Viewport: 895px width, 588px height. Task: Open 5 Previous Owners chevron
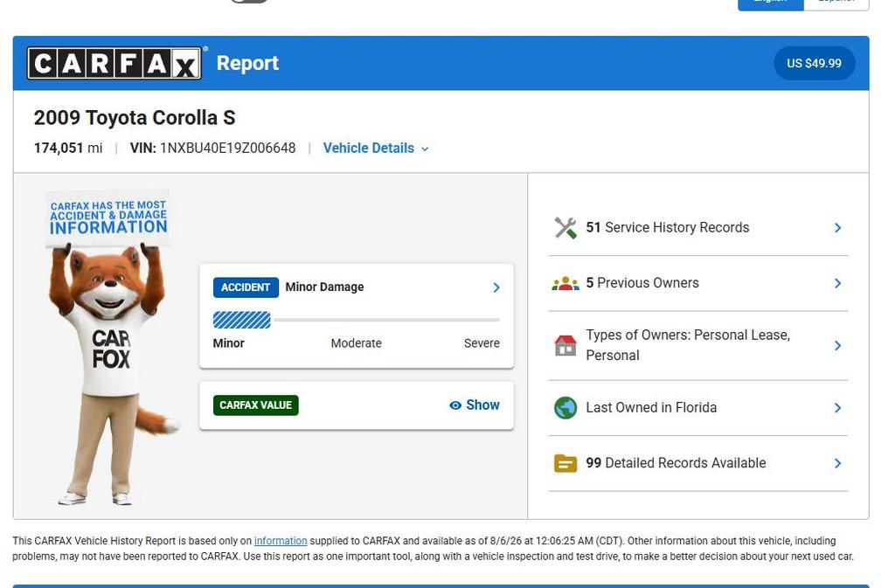(837, 283)
